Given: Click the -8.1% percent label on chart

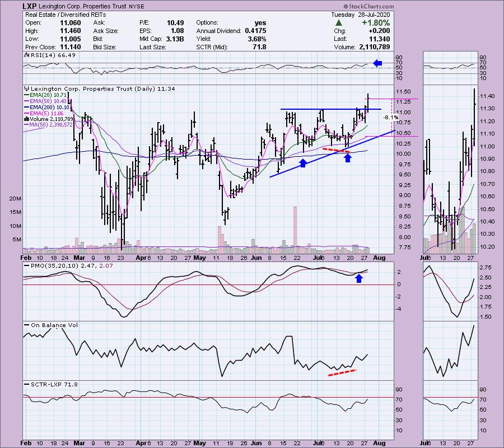Looking at the screenshot, I should point(390,118).
